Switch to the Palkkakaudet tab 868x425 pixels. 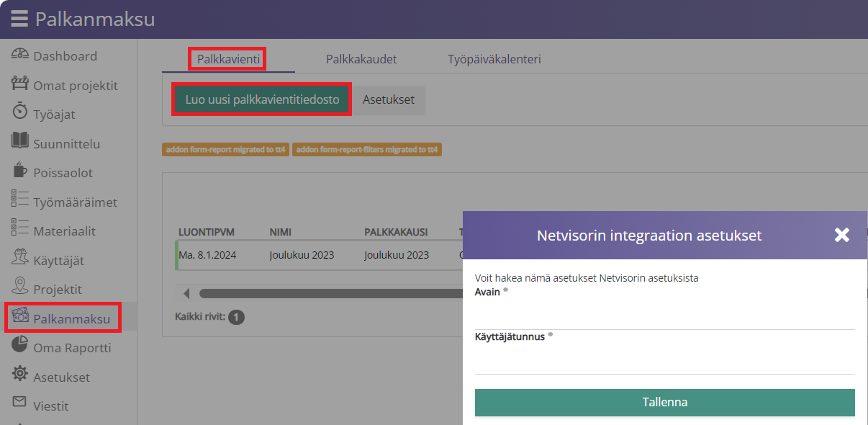[361, 59]
